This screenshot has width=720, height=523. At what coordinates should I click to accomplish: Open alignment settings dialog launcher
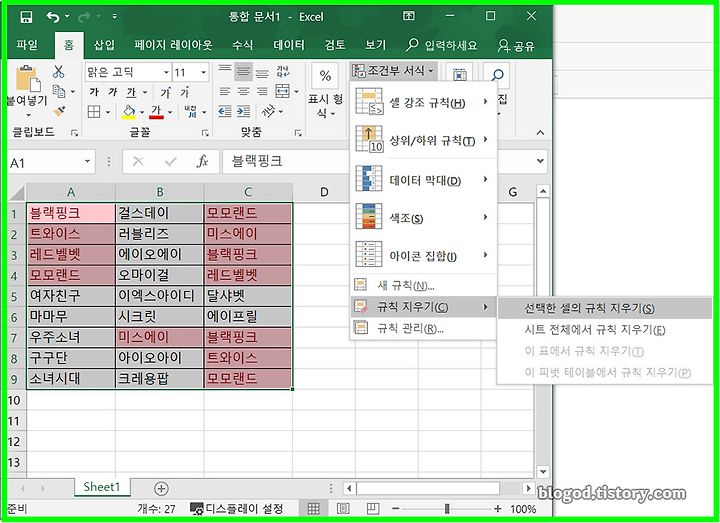pyautogui.click(x=298, y=133)
